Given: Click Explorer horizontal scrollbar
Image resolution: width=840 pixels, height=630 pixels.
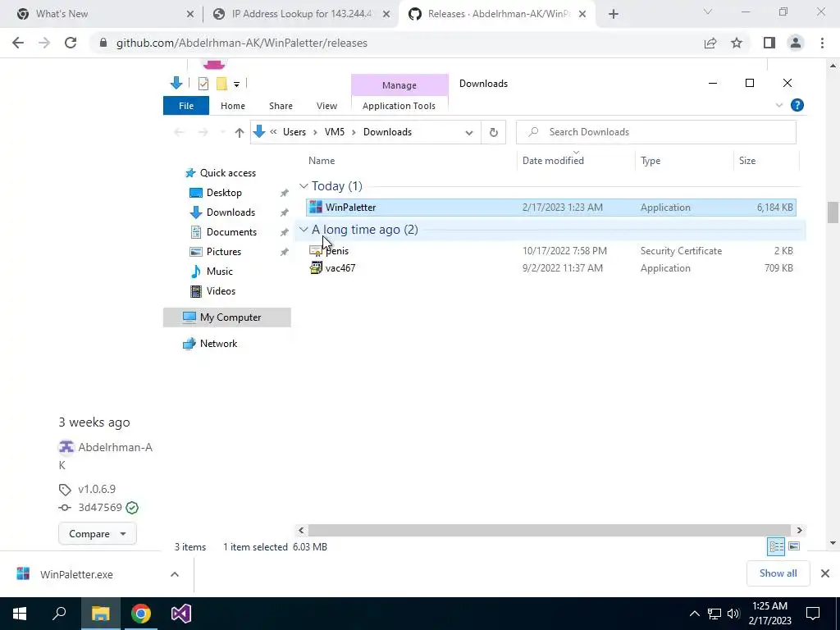Looking at the screenshot, I should click(x=549, y=531).
